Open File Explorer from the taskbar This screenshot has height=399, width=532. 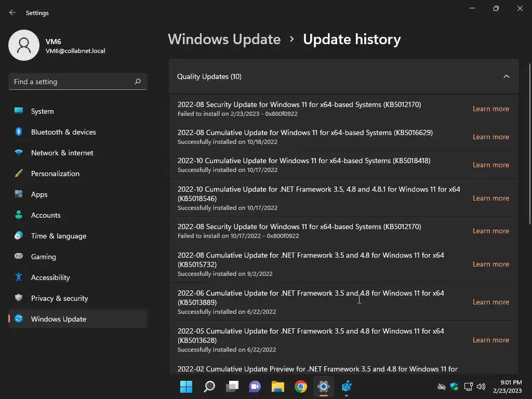pyautogui.click(x=278, y=387)
